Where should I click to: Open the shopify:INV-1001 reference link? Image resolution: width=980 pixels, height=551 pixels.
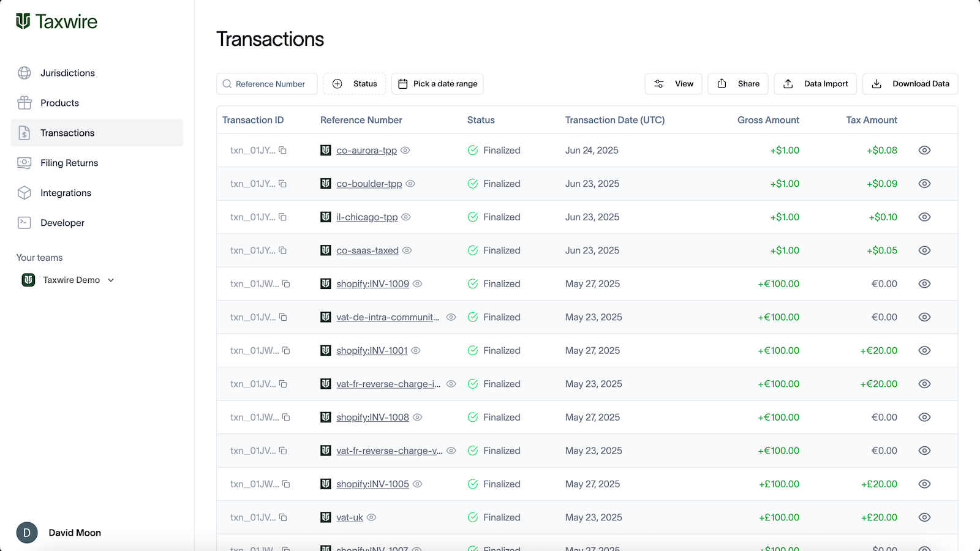click(372, 350)
